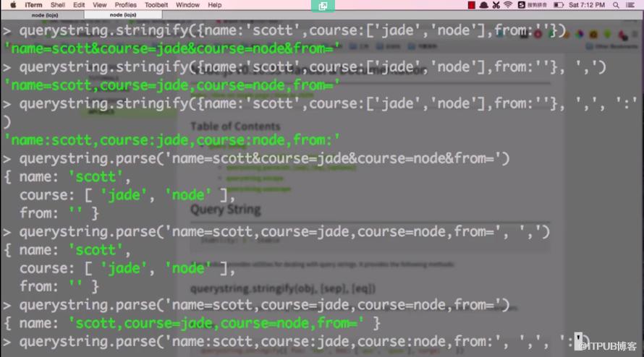
Task: Click the Sat 7:12 PM clock
Action: tap(587, 5)
